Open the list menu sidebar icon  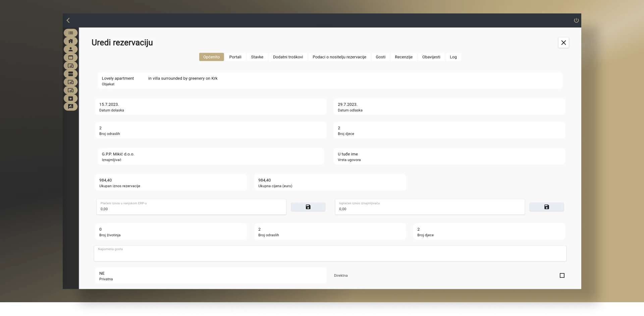pyautogui.click(x=71, y=33)
